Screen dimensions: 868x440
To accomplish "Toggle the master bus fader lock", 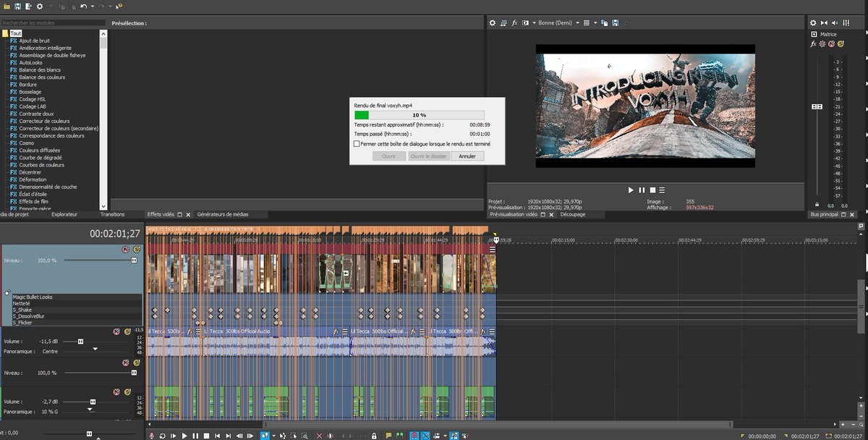I will tap(817, 205).
